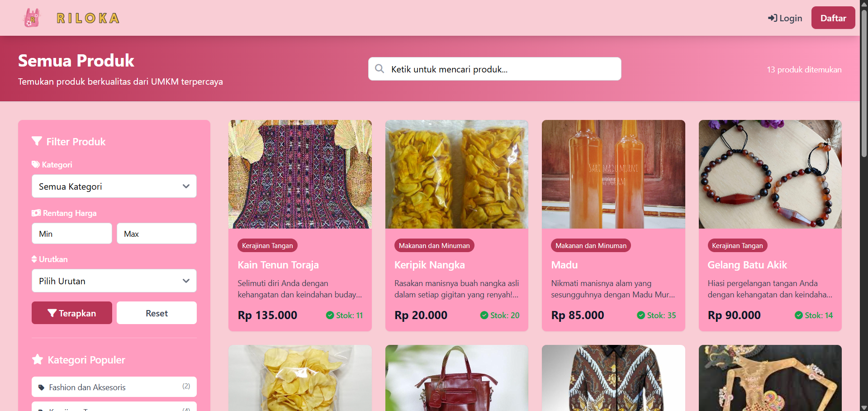
Task: Click the star icon beside Kategori Populer
Action: (x=38, y=359)
